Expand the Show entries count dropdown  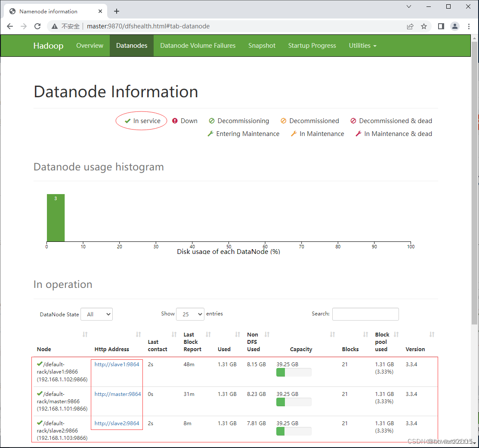point(190,314)
